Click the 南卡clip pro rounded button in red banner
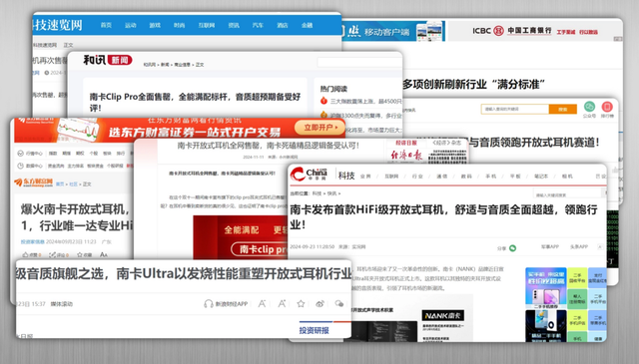 (260, 249)
